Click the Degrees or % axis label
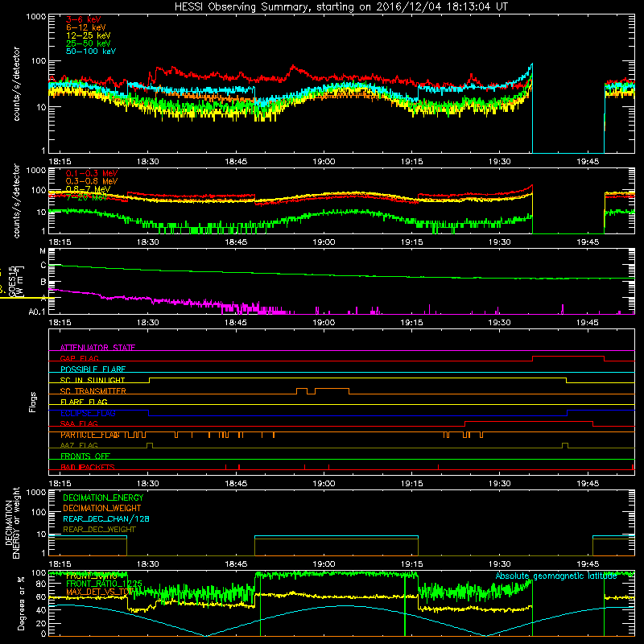Screen dimensions: 644x644 [x=21, y=603]
